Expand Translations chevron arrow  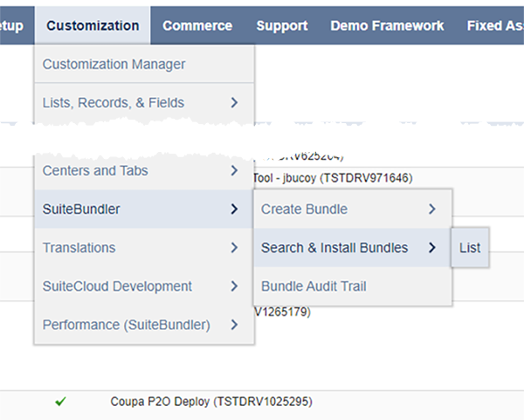click(x=235, y=248)
